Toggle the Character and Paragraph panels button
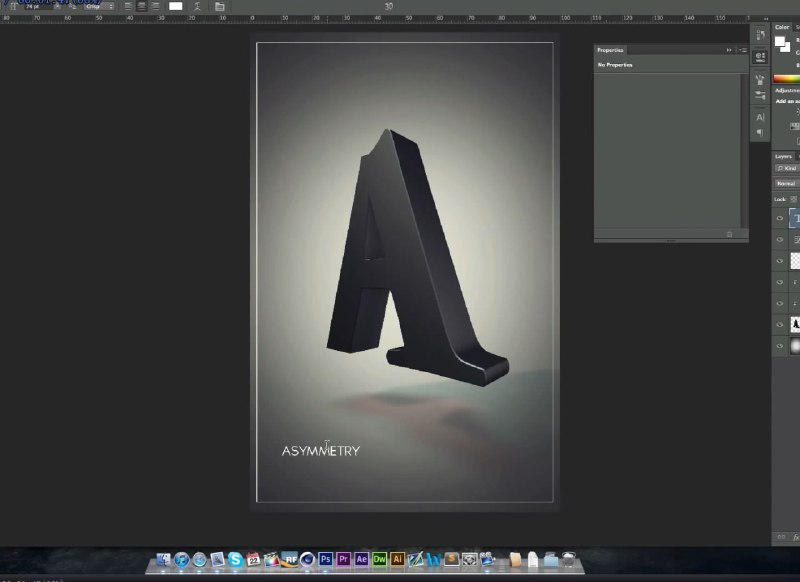Screen dimensions: 800x582 pyautogui.click(x=219, y=7)
